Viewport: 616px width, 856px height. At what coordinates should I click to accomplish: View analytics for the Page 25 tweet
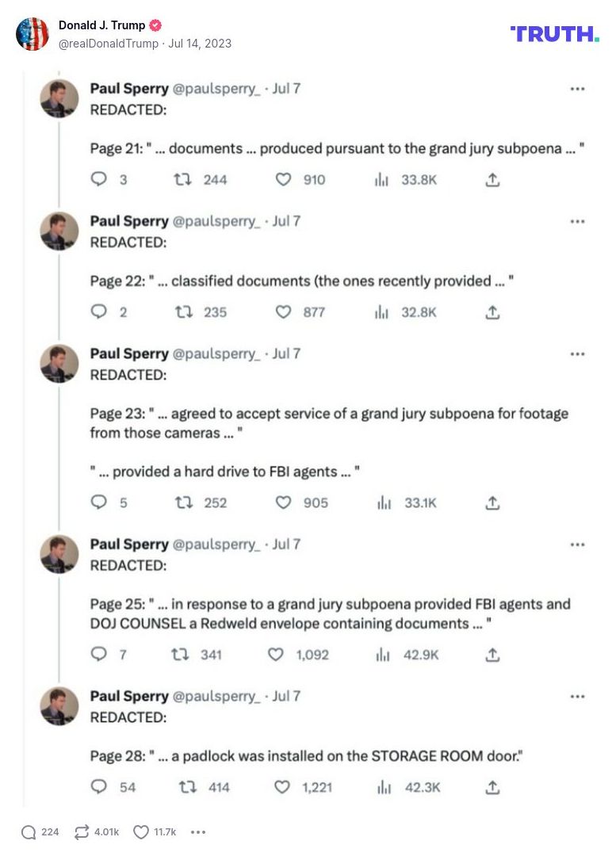[384, 655]
